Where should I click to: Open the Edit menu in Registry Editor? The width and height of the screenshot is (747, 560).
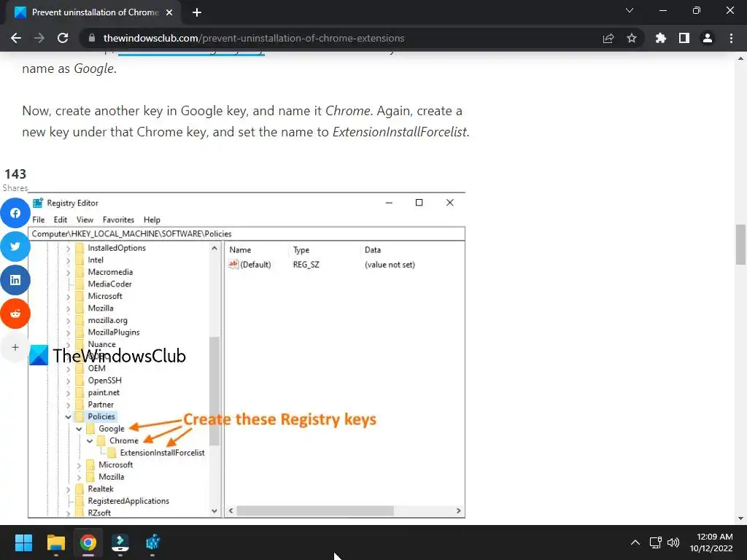point(60,219)
